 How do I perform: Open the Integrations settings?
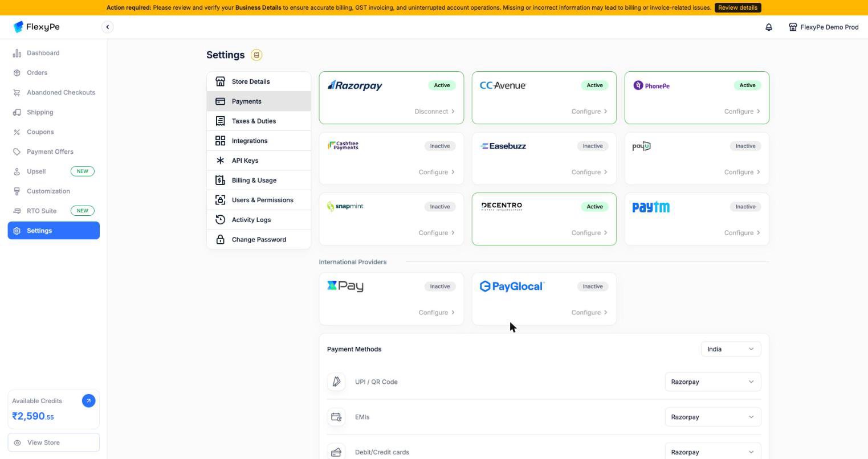(x=259, y=141)
